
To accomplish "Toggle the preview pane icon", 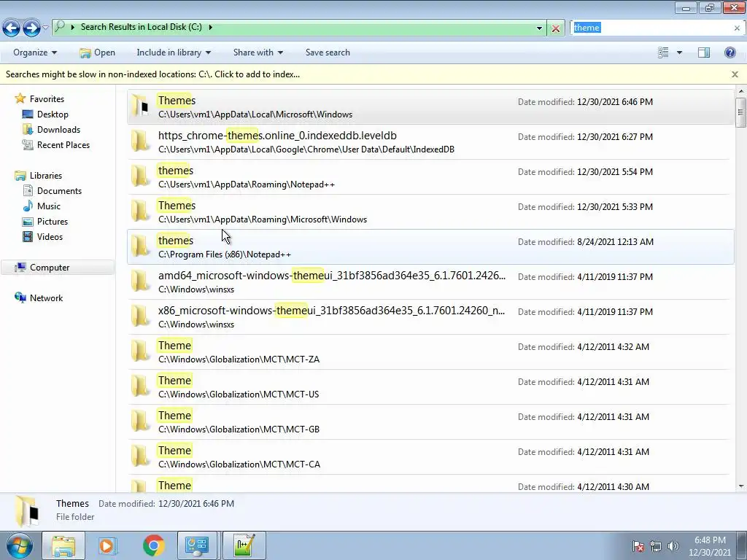I will click(704, 52).
